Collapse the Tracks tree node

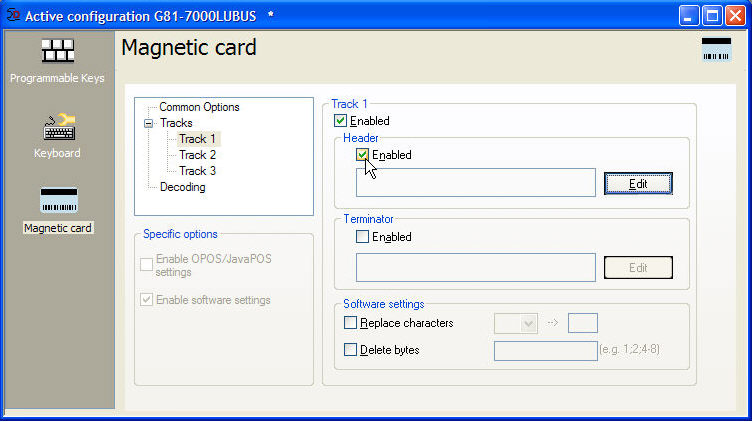click(149, 124)
